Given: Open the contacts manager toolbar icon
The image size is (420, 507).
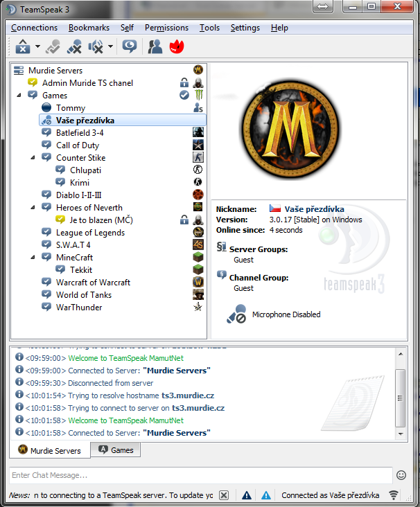Looking at the screenshot, I should coord(155,46).
